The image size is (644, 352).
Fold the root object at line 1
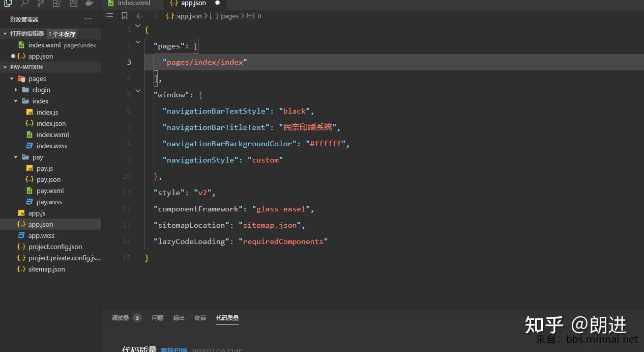click(x=138, y=26)
